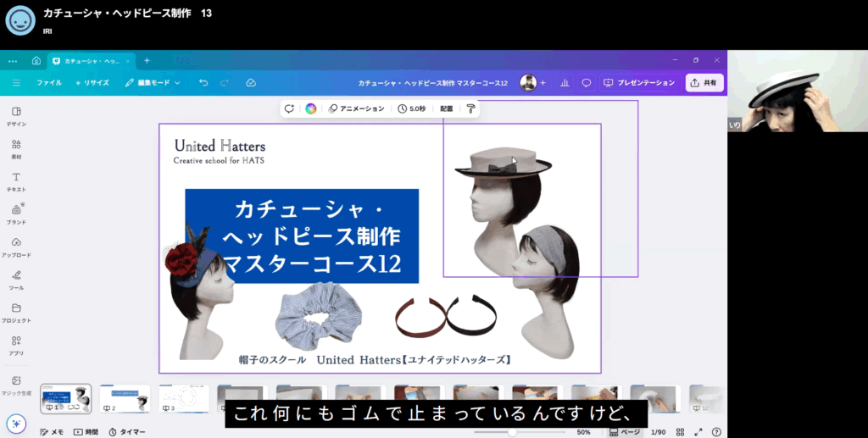Toggle the hamburger main menu
This screenshot has height=438, width=868.
(x=16, y=83)
